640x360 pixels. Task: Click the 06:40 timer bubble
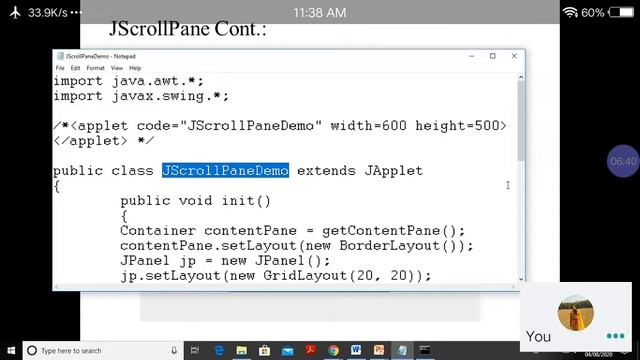[x=623, y=161]
